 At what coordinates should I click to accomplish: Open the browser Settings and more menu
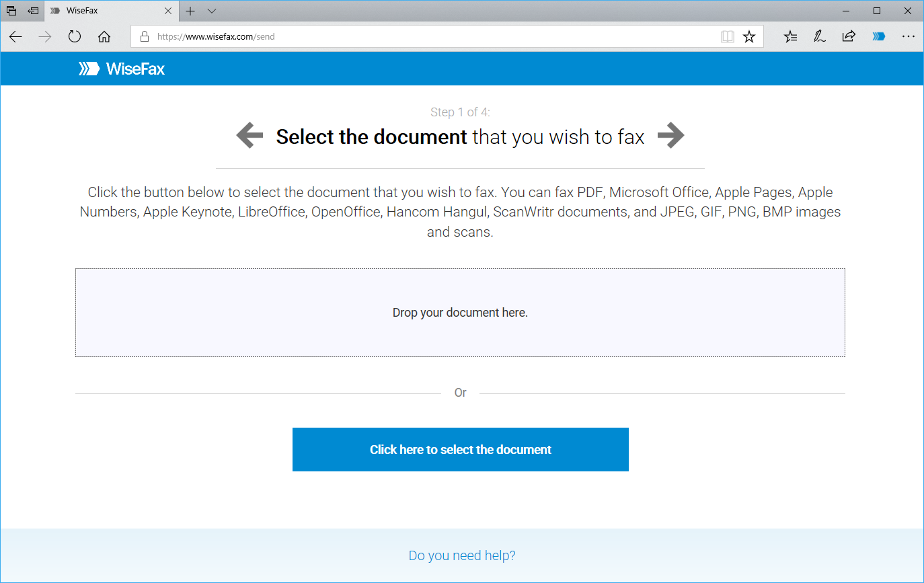[x=908, y=37]
